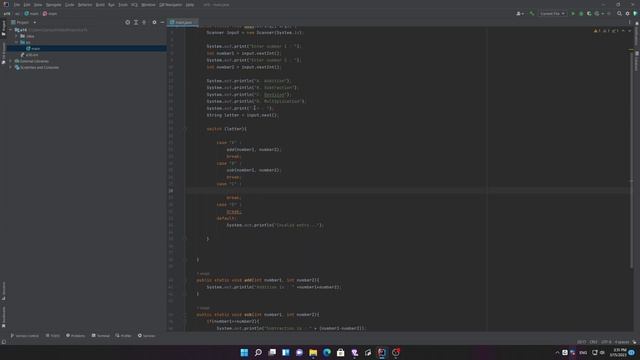The height and width of the screenshot is (360, 640).
Task: Open Windows taskbar Search
Action: point(258,353)
